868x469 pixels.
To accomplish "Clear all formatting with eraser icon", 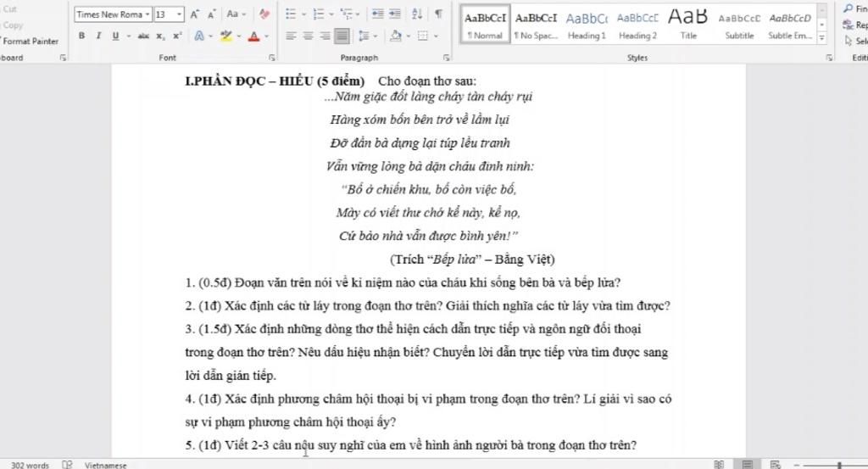I will click(264, 14).
